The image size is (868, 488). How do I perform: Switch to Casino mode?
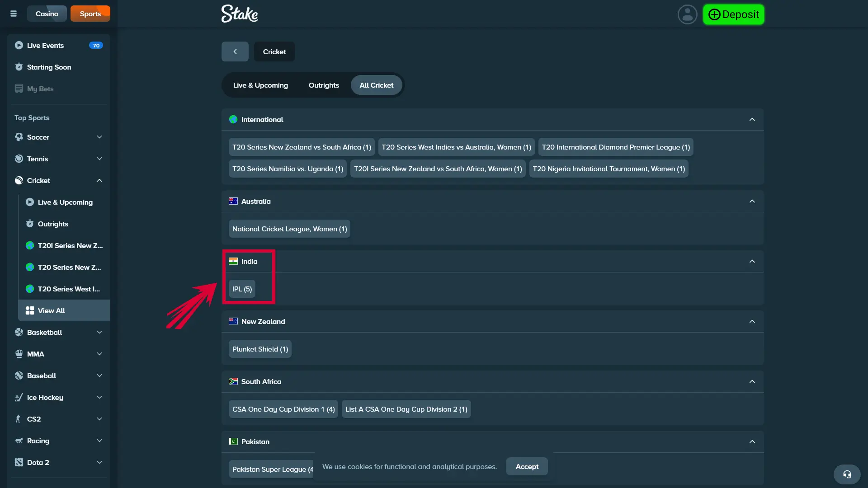pyautogui.click(x=47, y=14)
